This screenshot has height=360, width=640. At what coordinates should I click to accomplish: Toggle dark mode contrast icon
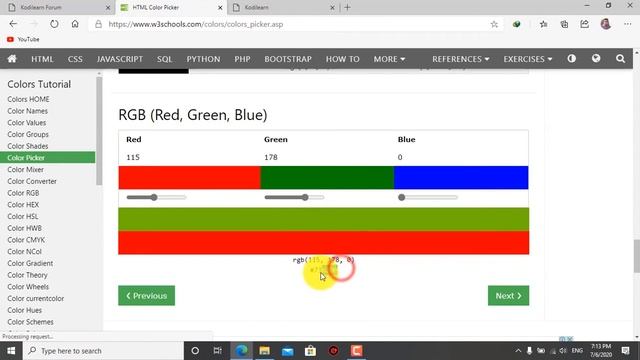[571, 59]
